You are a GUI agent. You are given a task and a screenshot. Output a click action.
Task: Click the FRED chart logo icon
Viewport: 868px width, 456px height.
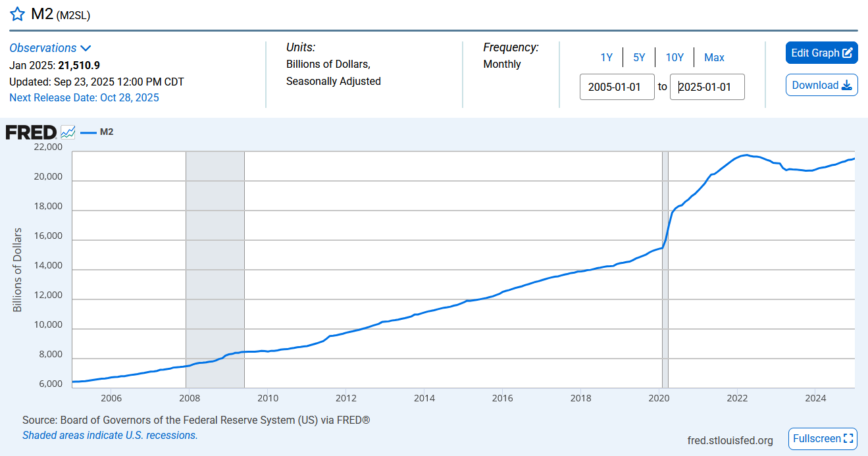(68, 132)
